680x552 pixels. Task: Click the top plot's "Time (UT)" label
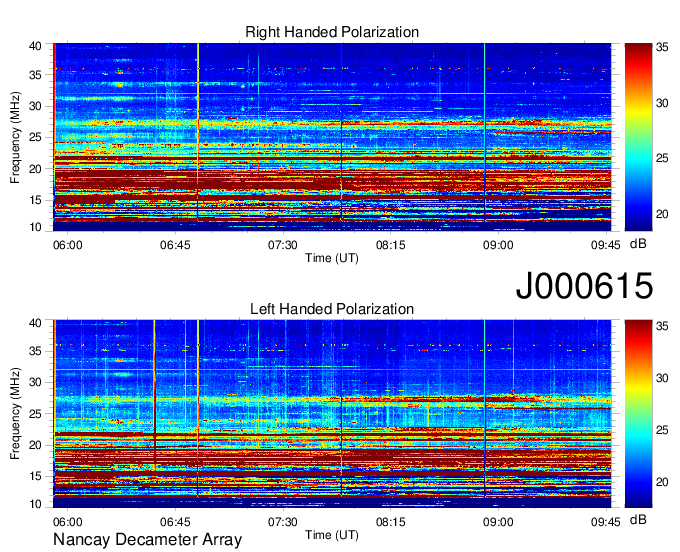[x=332, y=258]
